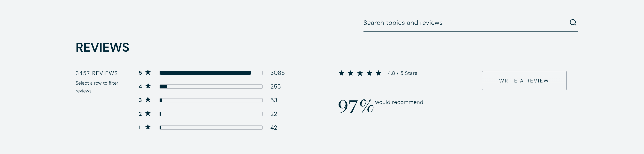
Task: Click the 3085 five-star review count
Action: (278, 73)
